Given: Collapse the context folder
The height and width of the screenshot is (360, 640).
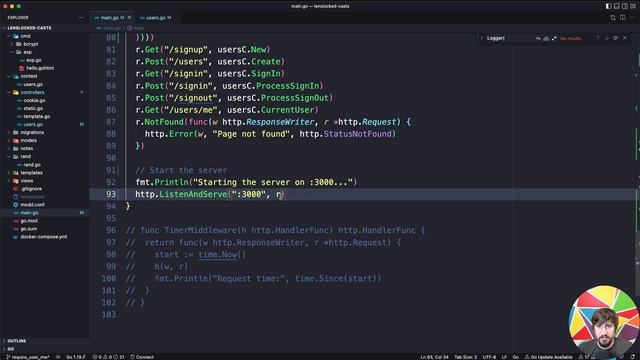Looking at the screenshot, I should point(44,76).
